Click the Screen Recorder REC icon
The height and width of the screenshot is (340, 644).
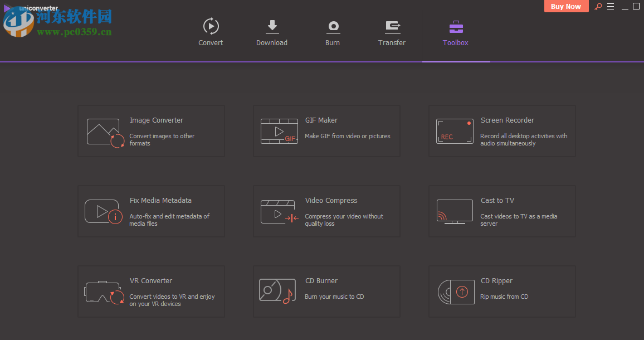point(455,131)
